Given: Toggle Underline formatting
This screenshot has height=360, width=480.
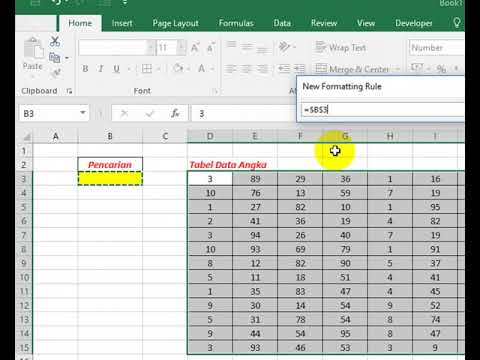Looking at the screenshot, I should click(116, 69).
